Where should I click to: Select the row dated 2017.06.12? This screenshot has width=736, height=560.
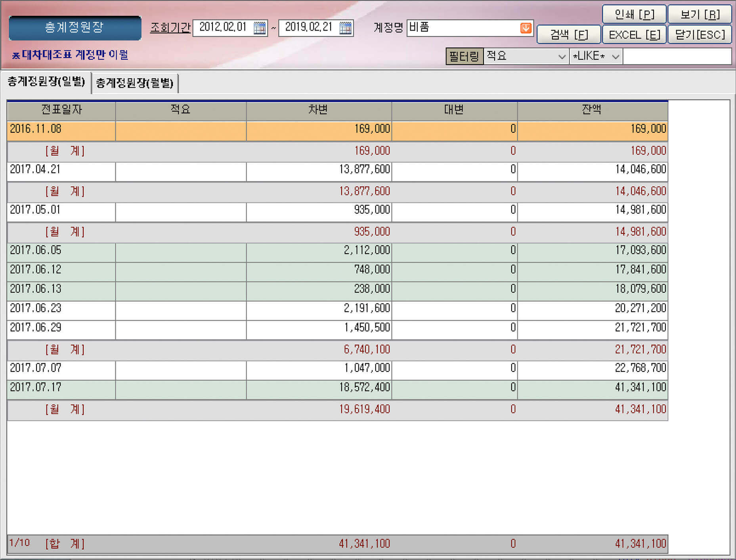337,272
